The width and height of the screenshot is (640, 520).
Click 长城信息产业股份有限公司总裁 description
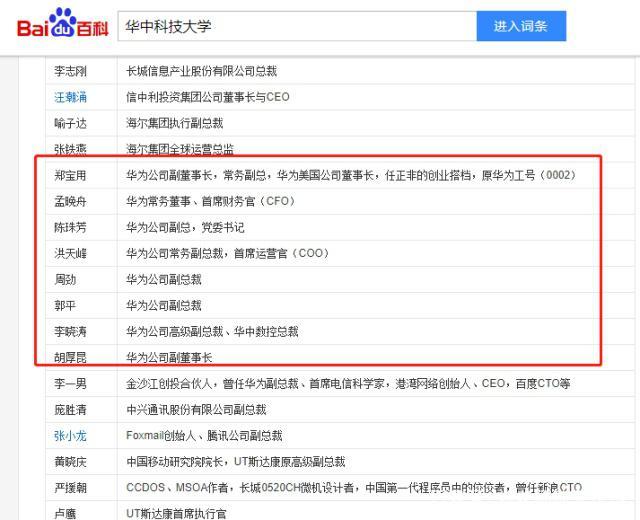point(202,71)
